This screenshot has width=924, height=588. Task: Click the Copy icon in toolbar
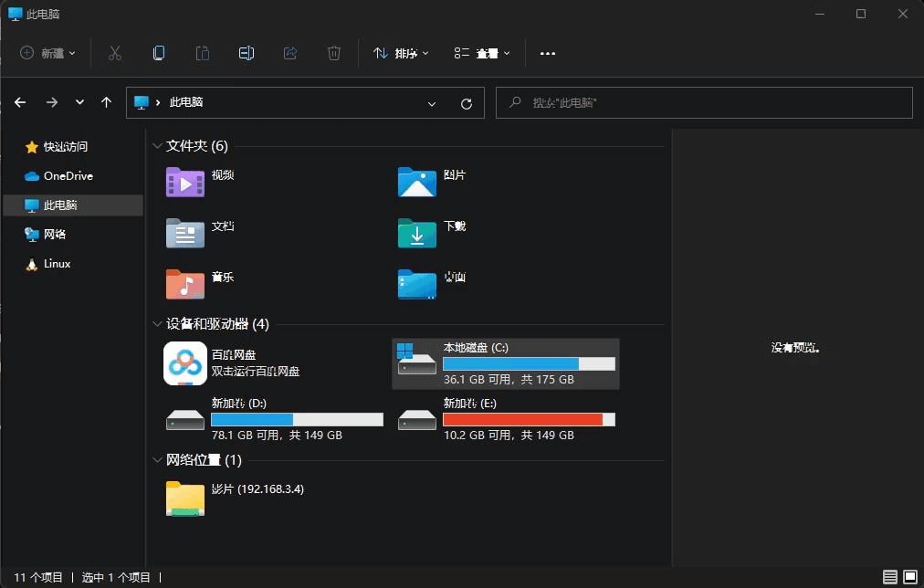pos(159,53)
